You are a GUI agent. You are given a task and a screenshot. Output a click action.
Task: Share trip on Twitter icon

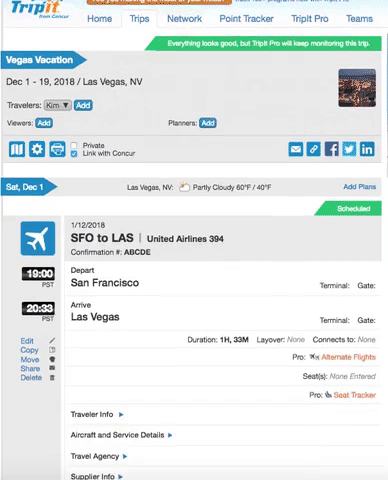pyautogui.click(x=349, y=149)
